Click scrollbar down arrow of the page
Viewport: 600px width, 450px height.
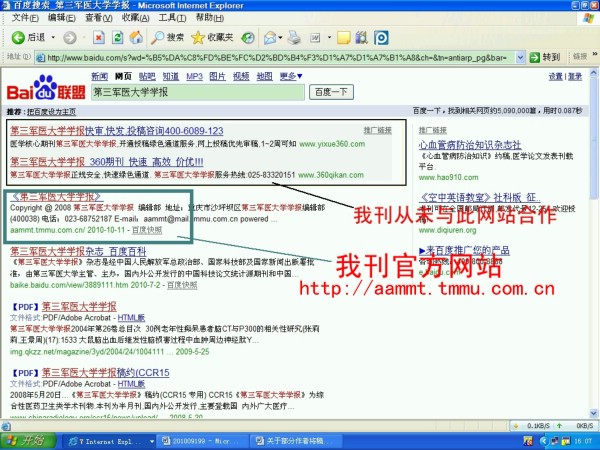coord(593,413)
